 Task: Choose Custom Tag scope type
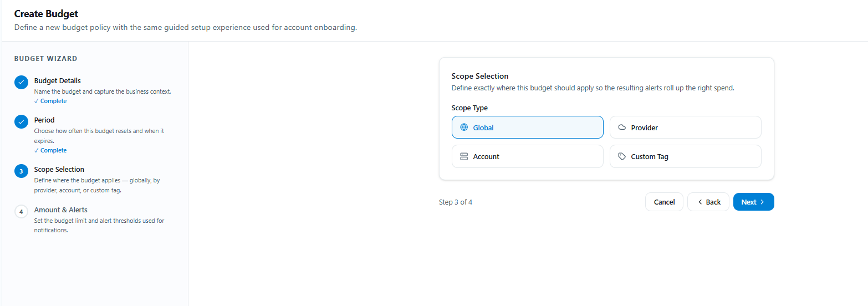click(685, 156)
